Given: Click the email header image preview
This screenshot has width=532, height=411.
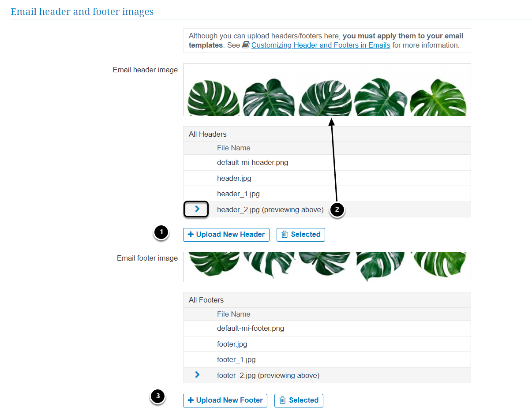Looking at the screenshot, I should click(327, 90).
